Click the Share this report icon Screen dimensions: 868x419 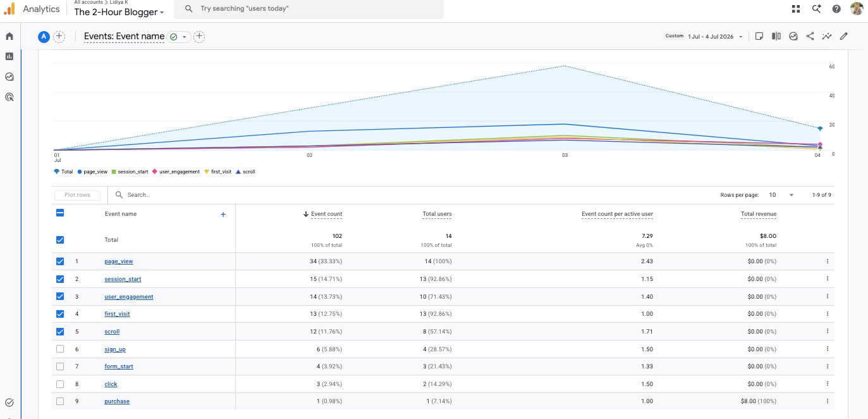(x=810, y=36)
